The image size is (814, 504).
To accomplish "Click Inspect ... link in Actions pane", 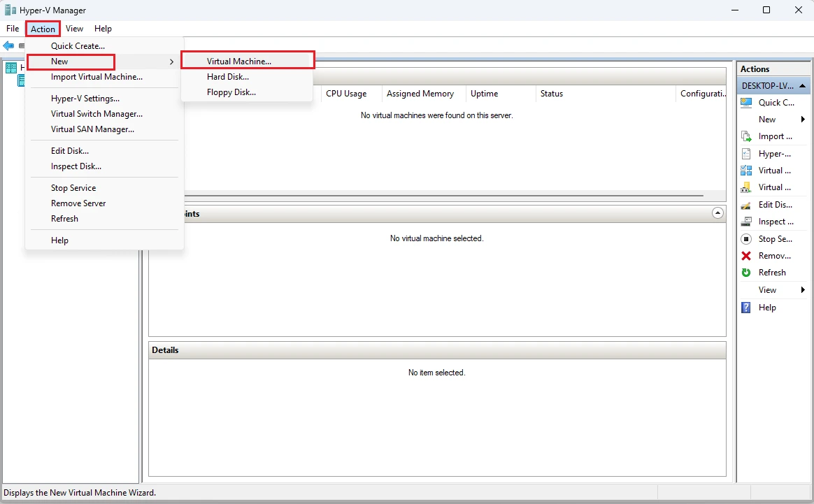I will click(x=776, y=222).
